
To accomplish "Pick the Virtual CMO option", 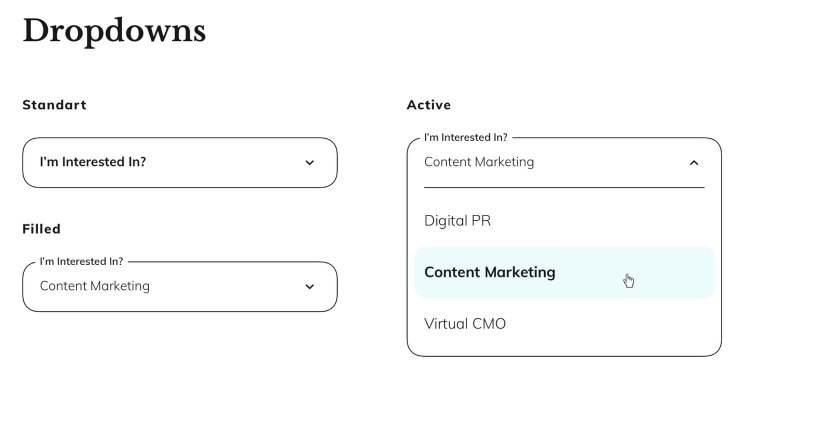I will coord(465,324).
